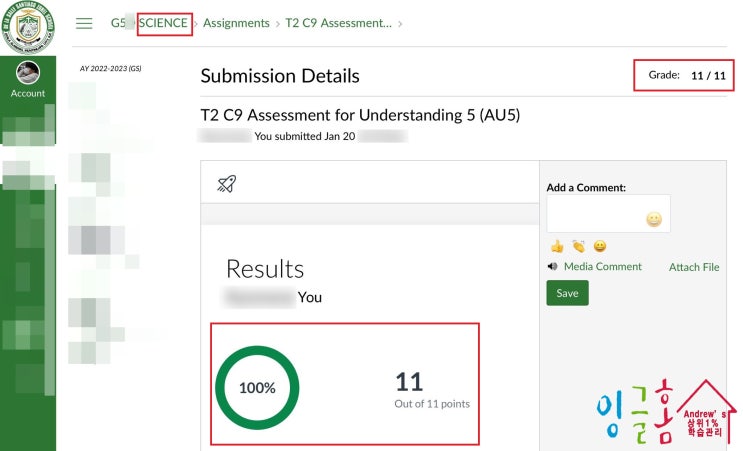This screenshot has height=451, width=743.
Task: Click the speaker icon beside Media Comment
Action: click(x=553, y=266)
